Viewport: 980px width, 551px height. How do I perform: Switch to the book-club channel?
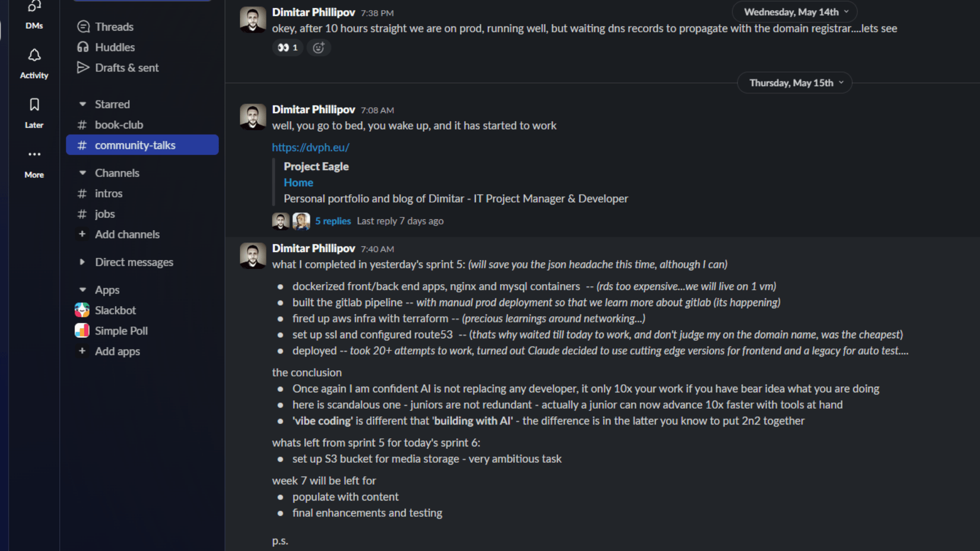(x=119, y=124)
